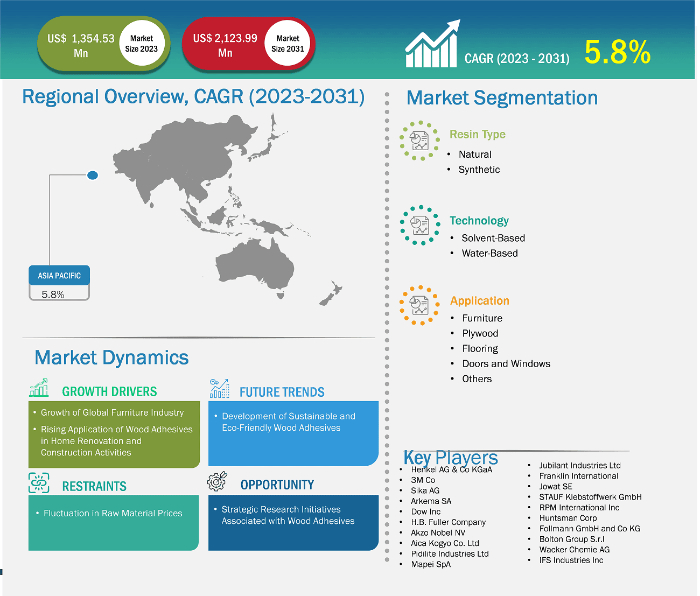This screenshot has width=700, height=596.
Task: Select the Synthetic resin type option
Action: point(479,169)
